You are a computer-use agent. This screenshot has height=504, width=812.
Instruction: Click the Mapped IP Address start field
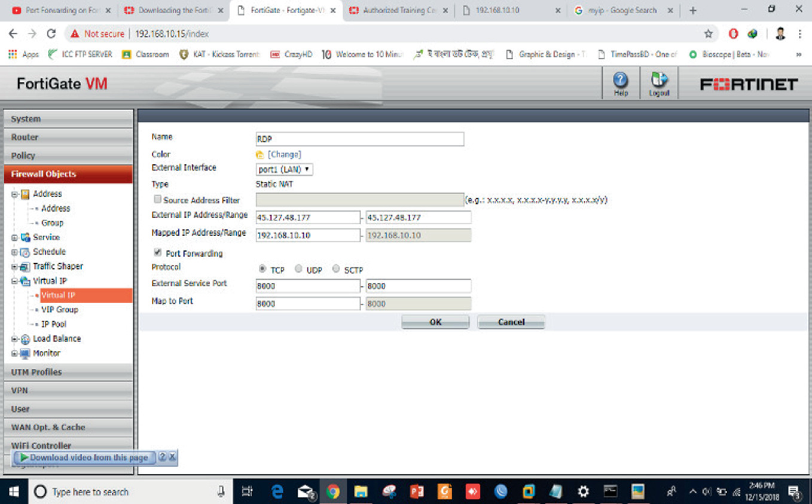(x=308, y=235)
